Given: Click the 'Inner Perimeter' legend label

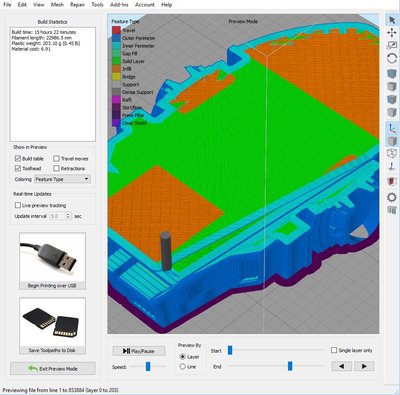Looking at the screenshot, I should click(138, 46).
